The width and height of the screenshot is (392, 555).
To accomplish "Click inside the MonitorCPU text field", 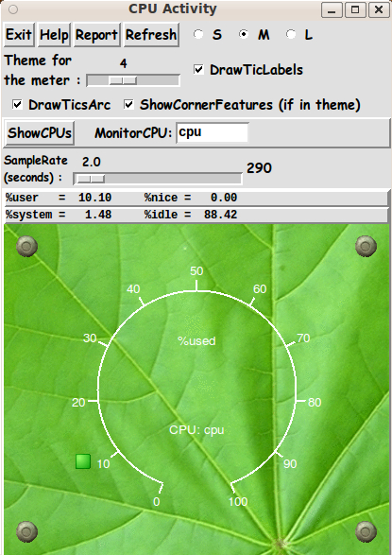I will [x=213, y=132].
